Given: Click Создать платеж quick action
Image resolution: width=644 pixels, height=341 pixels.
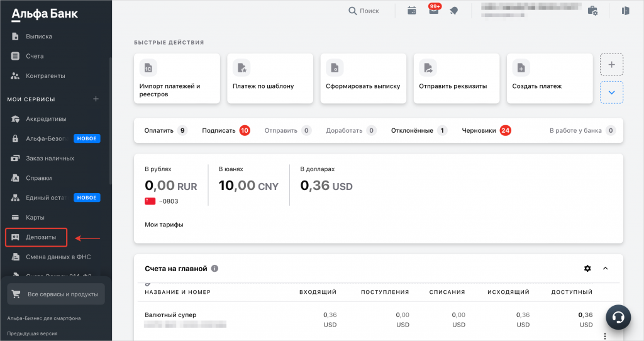Looking at the screenshot, I should pos(549,78).
